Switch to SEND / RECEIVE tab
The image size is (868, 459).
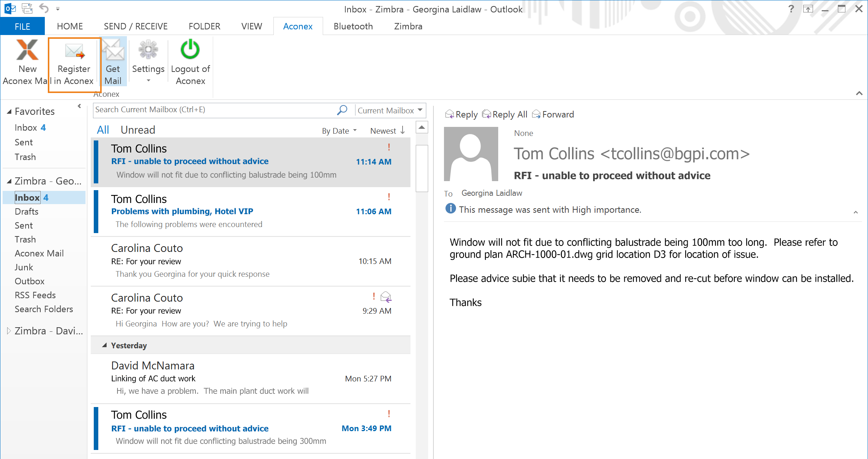(136, 26)
